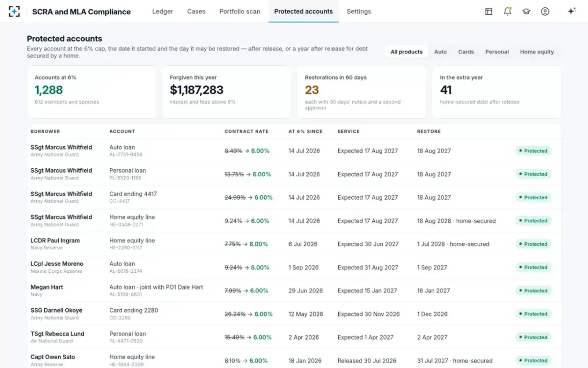
Task: Click Protected badge for SSG Darnell Okoye
Action: coord(533,314)
